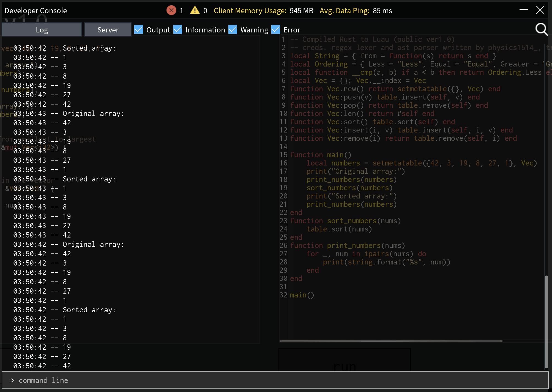
Task: Switch to the Log tab
Action: click(42, 30)
